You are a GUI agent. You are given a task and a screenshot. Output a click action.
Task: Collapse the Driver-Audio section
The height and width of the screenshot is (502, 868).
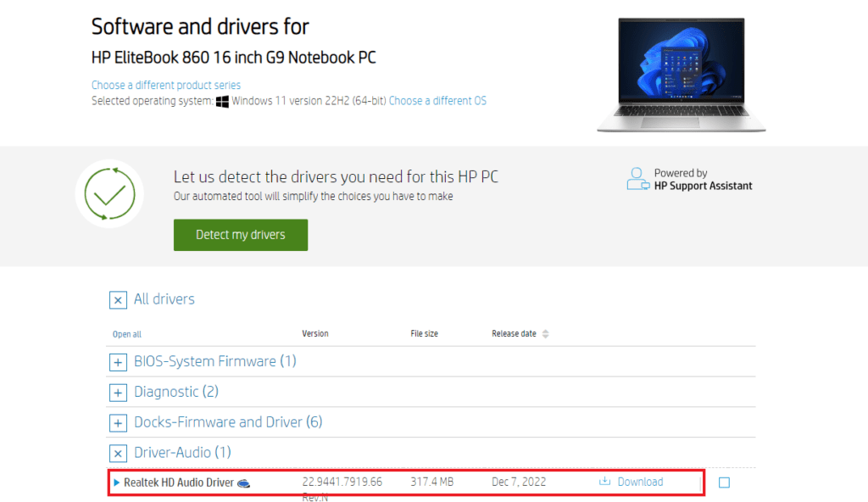coord(118,453)
